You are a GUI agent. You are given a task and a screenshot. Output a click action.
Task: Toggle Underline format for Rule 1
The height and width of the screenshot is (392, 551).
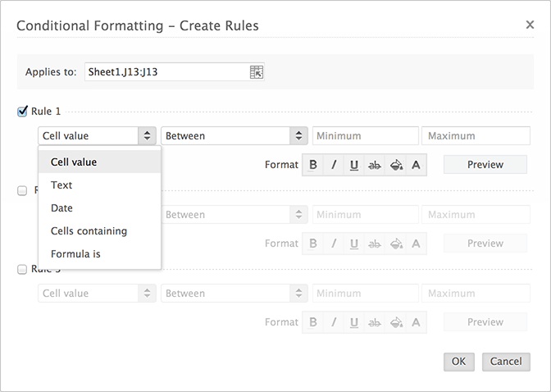click(354, 165)
